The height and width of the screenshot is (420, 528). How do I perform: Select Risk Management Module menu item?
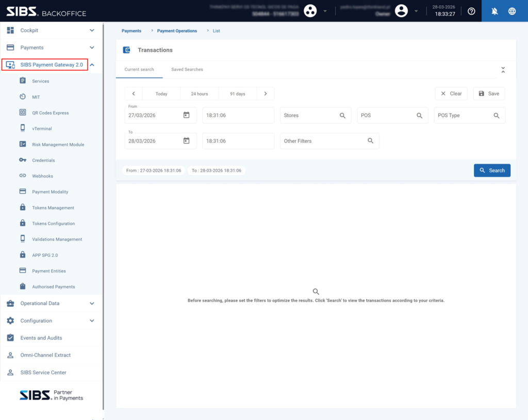click(58, 144)
